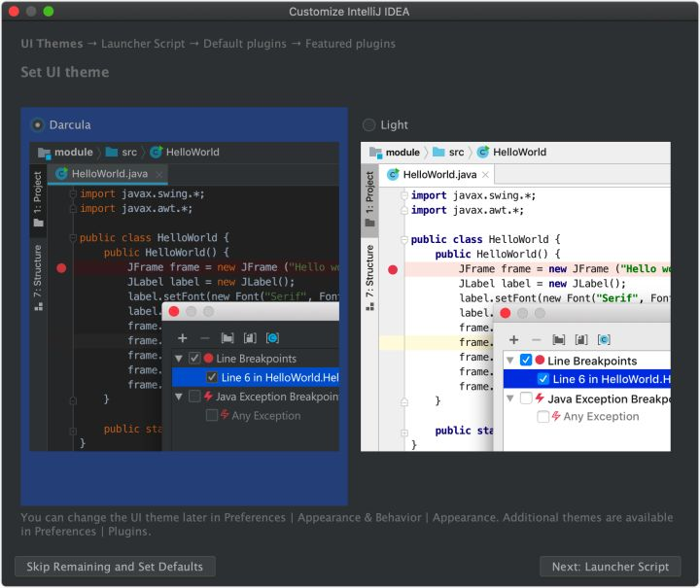Click the red breakpoint dot in Darcula preview
700x588 pixels.
(61, 267)
